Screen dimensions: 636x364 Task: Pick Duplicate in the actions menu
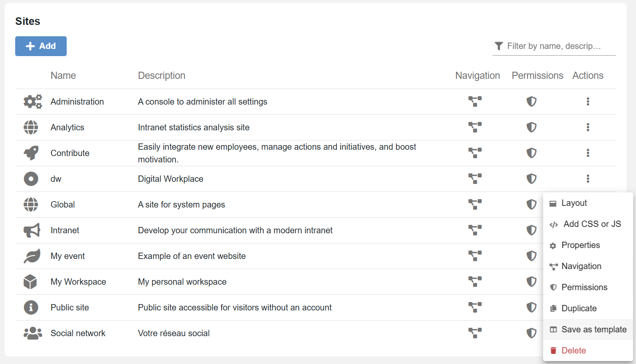click(x=579, y=309)
